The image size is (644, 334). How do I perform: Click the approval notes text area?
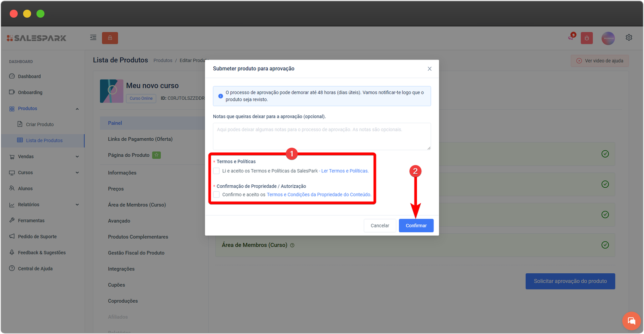pos(322,137)
